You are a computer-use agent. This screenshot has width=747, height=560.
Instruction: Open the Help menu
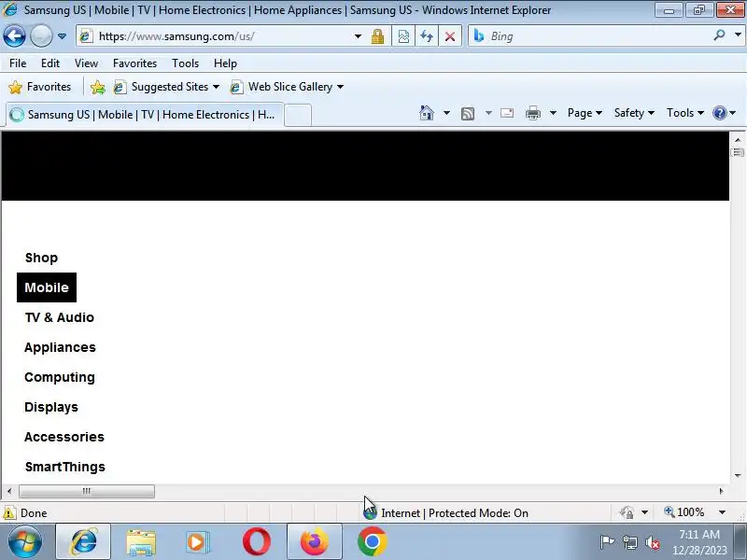click(225, 63)
